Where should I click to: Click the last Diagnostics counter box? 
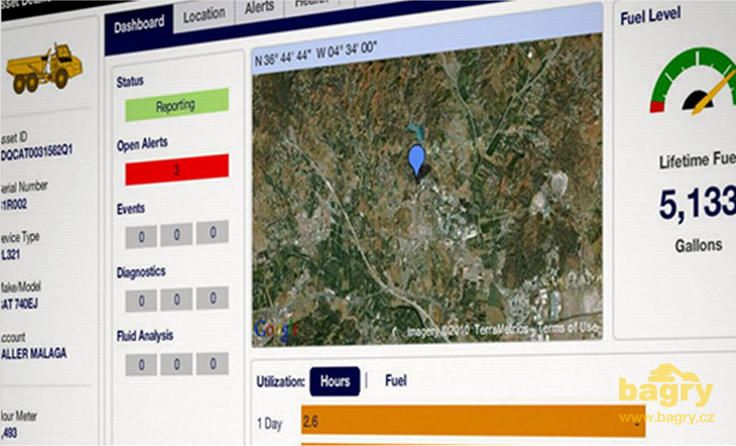tap(212, 297)
